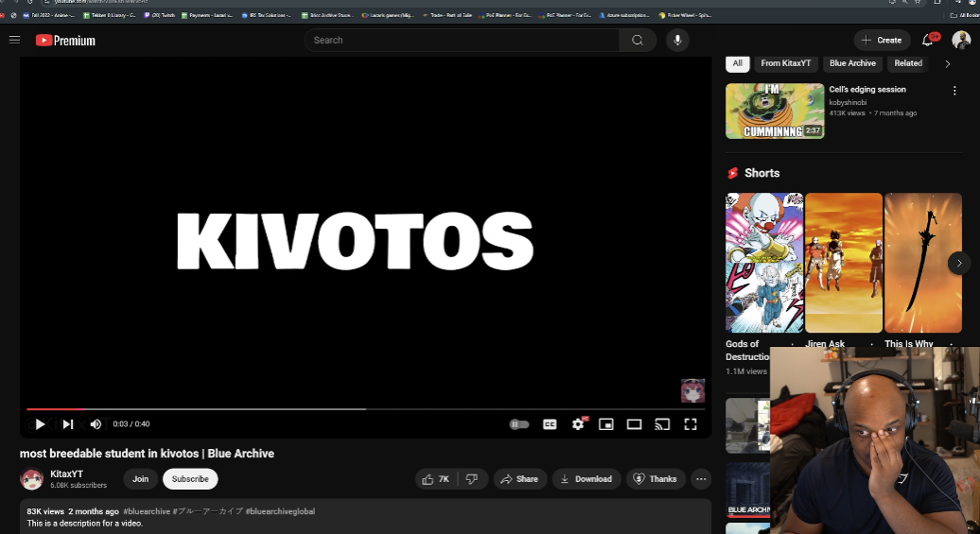The width and height of the screenshot is (980, 534).
Task: Open Trade - Path of Exile bookmark
Action: (446, 15)
